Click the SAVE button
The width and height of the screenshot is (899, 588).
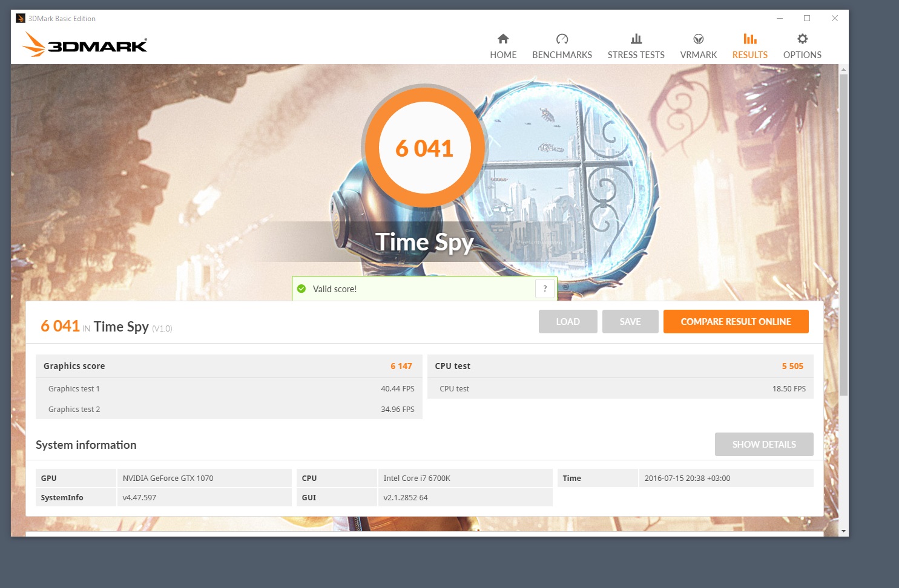pos(630,322)
